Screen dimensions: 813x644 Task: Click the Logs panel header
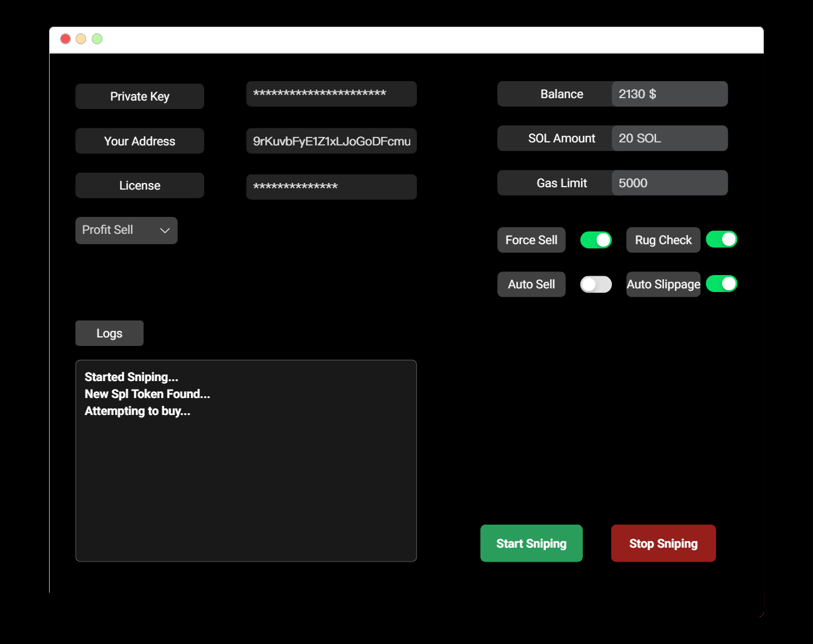(x=109, y=333)
